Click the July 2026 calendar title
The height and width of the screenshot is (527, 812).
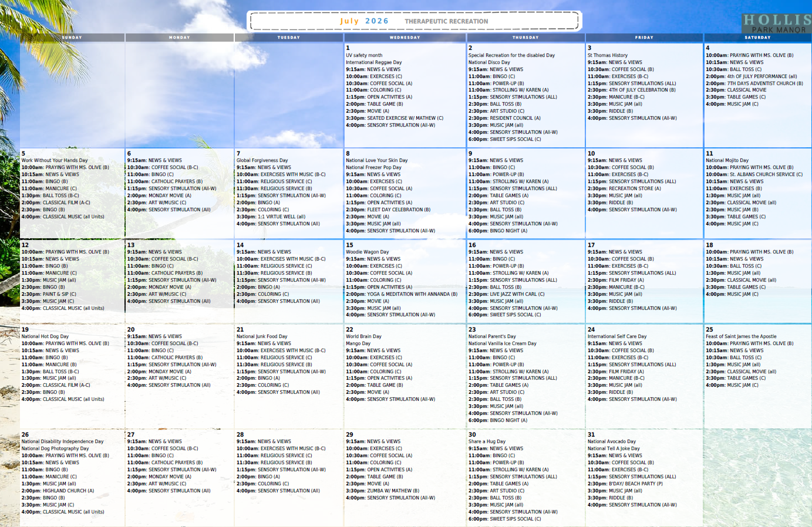click(x=364, y=21)
